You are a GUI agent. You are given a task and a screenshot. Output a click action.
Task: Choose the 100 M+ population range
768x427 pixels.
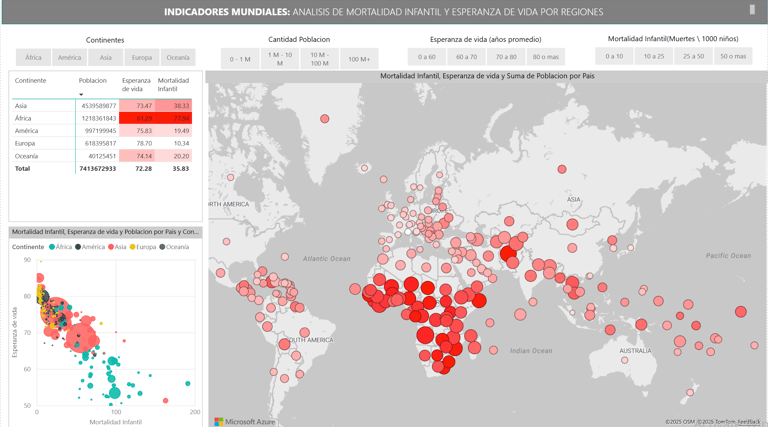[359, 59]
